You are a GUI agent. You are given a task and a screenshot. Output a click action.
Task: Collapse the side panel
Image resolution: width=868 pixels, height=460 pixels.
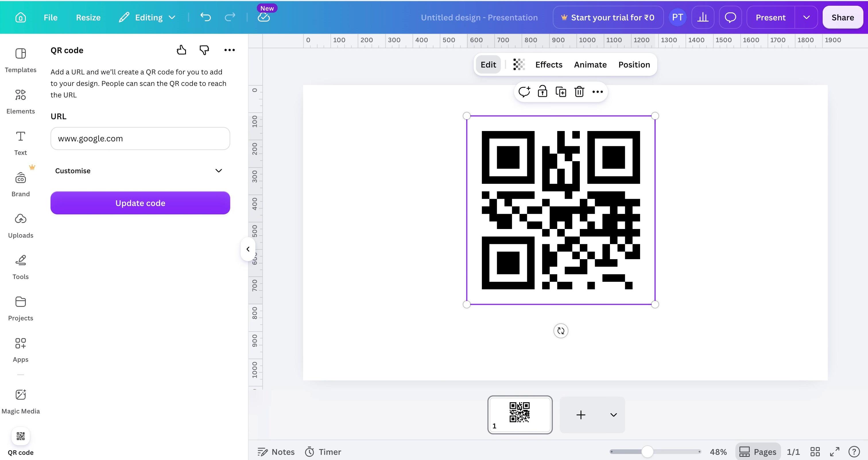(x=248, y=249)
